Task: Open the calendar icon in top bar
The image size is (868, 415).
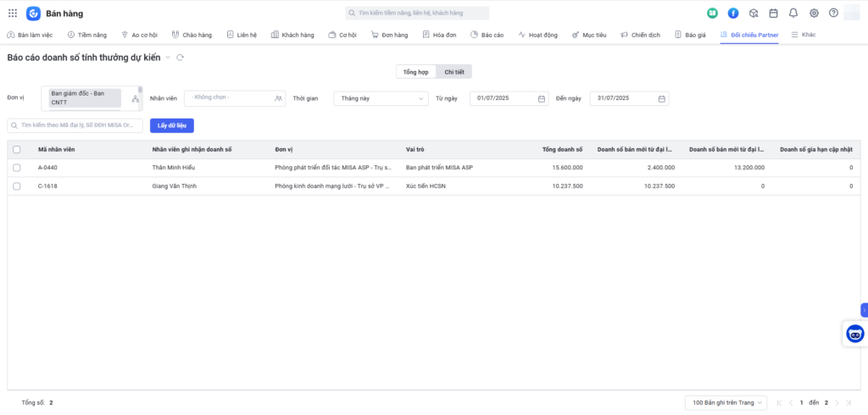Action: tap(773, 13)
